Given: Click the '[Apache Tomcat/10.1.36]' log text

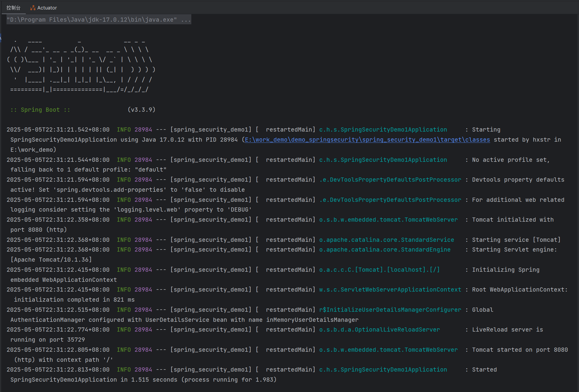Looking at the screenshot, I should coord(51,260).
